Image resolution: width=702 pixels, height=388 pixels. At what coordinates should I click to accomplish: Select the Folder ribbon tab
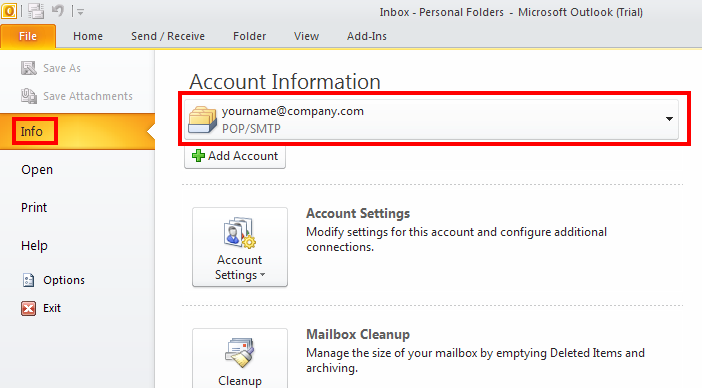point(249,36)
